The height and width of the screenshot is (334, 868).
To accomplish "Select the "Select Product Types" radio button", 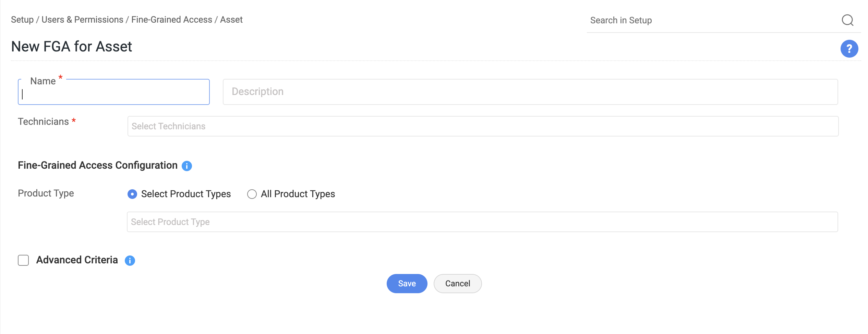I will [132, 194].
